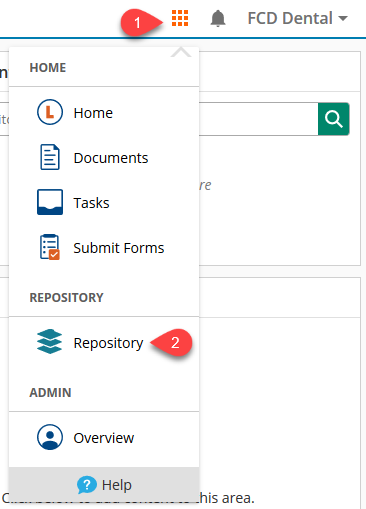Open the orange app grid launcher
This screenshot has width=366, height=509.
coord(180,18)
